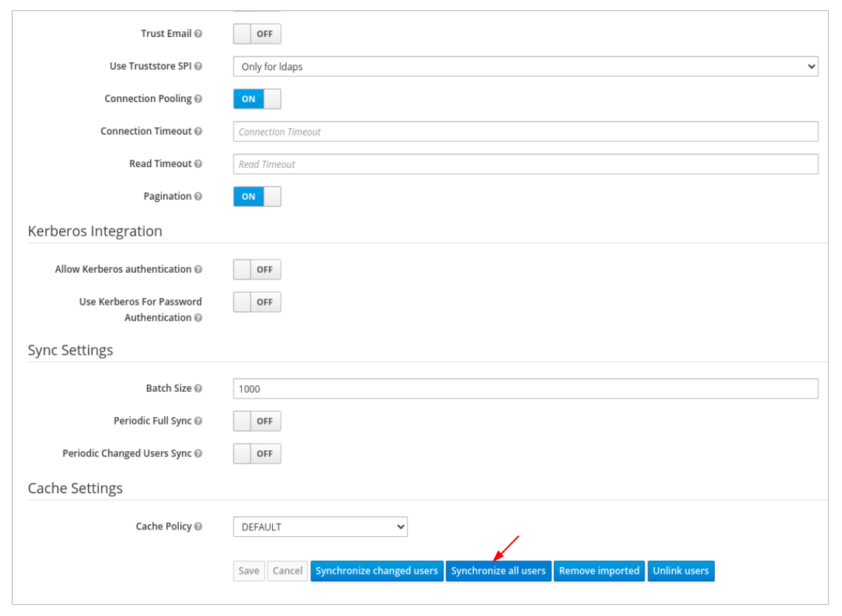Click Cache Policy help icon
This screenshot has width=842, height=616.
point(198,527)
